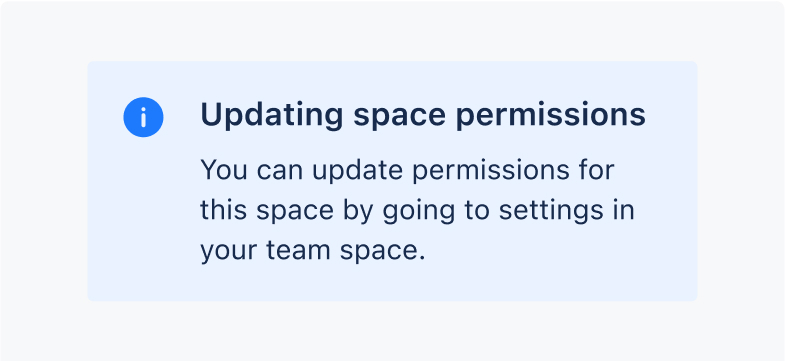Click the line 'your team space.'
This screenshot has height=361, width=785.
tap(313, 251)
